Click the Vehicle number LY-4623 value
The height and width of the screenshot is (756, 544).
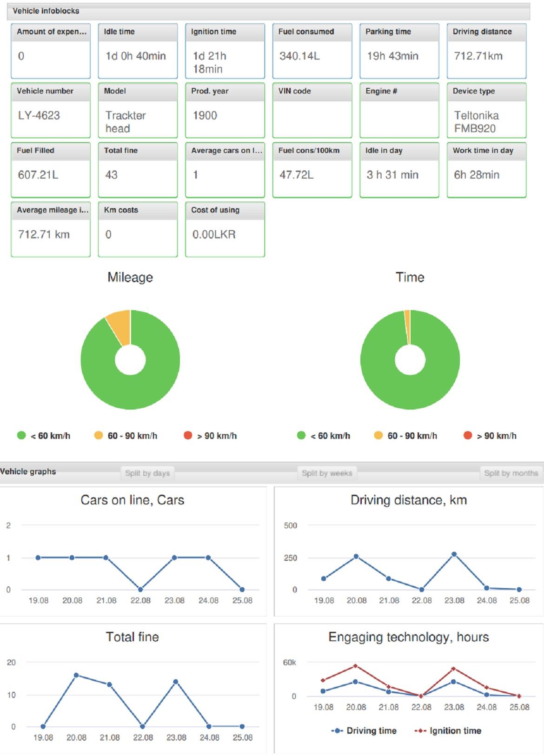coord(39,115)
